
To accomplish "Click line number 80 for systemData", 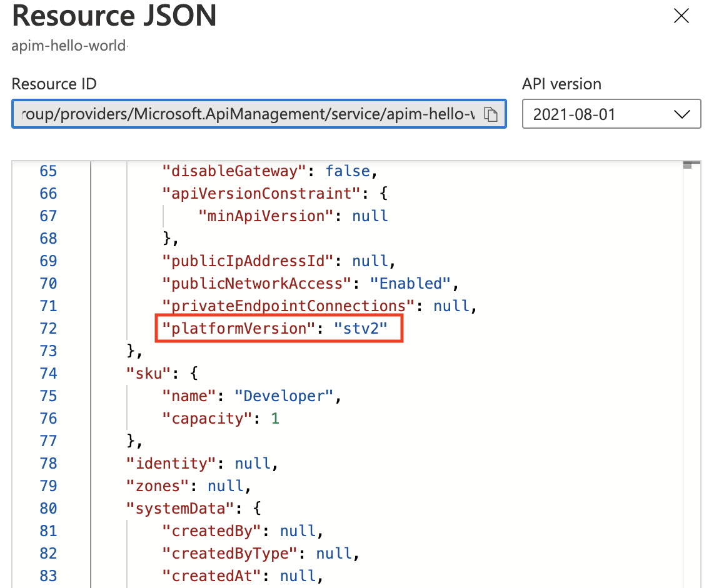I will pos(48,508).
